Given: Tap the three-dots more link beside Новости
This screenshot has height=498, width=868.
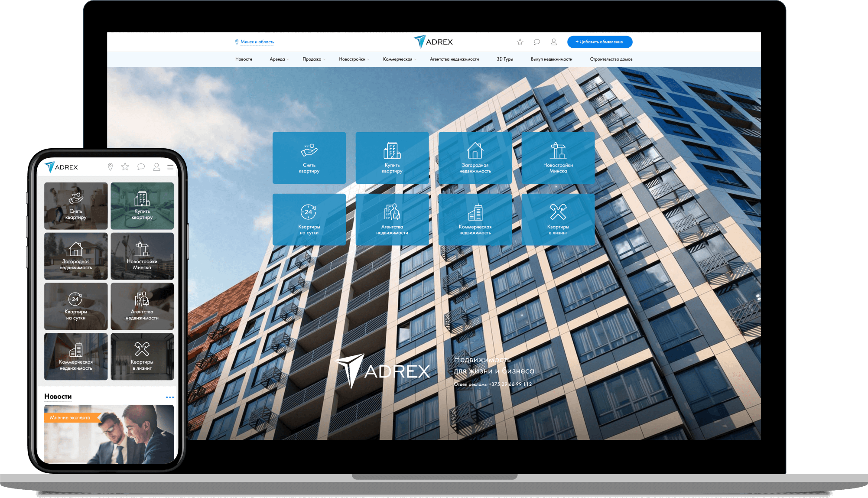Looking at the screenshot, I should point(170,397).
